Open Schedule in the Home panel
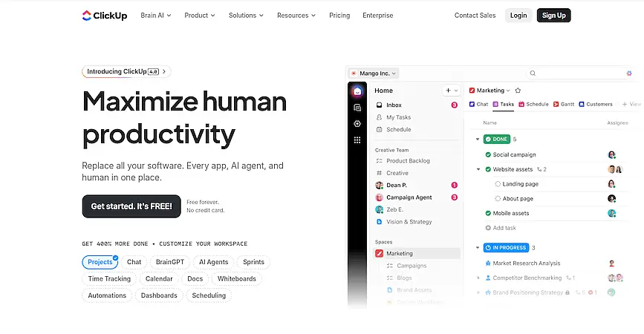The width and height of the screenshot is (644, 334). coord(417,129)
